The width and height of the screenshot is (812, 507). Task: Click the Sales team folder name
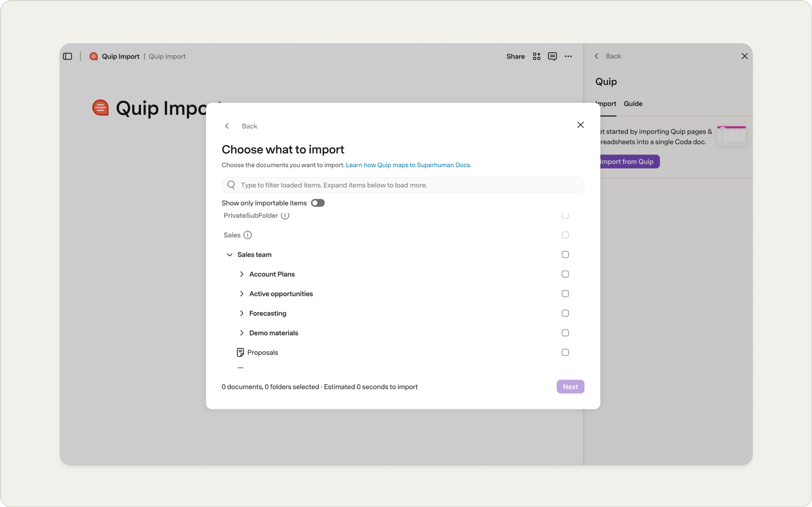[255, 255]
